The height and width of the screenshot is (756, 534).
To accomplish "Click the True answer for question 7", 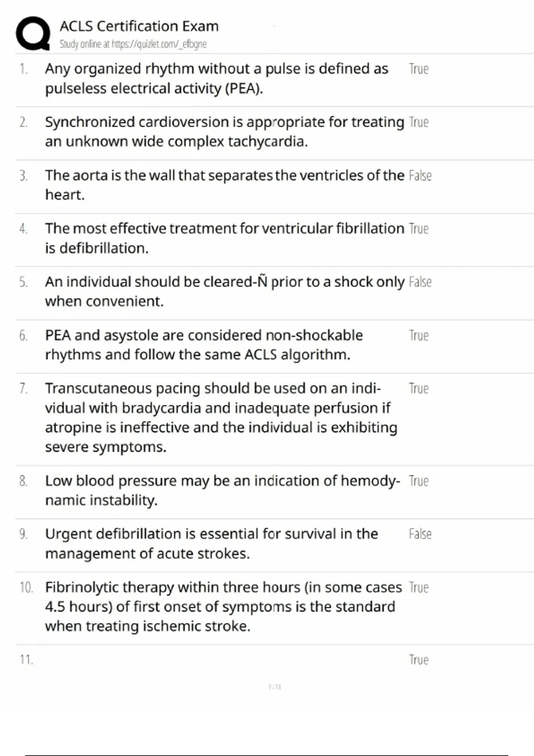I will pos(418,388).
